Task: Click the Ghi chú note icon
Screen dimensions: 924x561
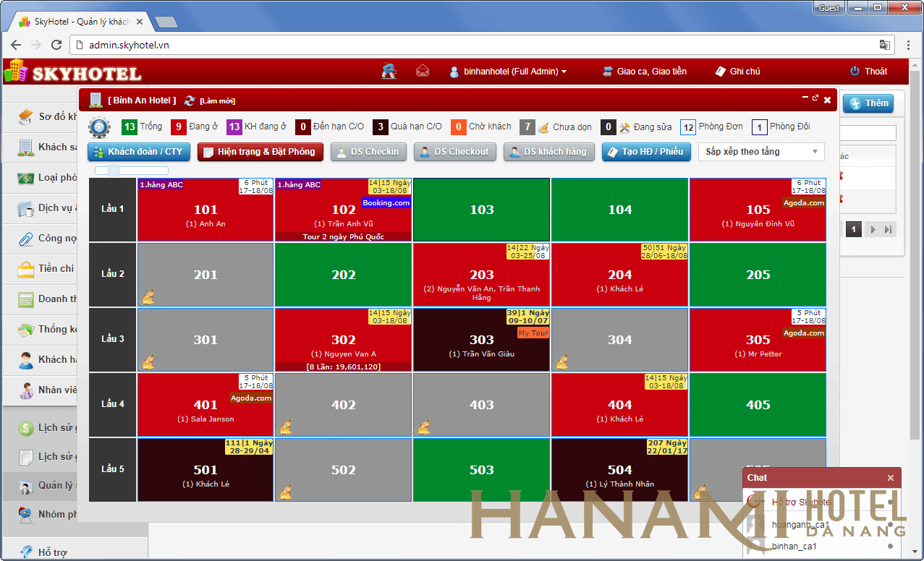Action: [x=721, y=71]
